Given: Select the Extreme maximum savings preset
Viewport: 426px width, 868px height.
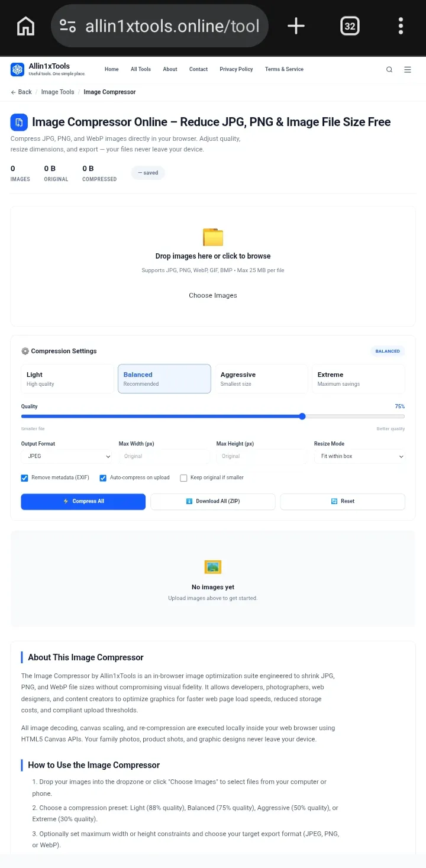Looking at the screenshot, I should coord(359,379).
